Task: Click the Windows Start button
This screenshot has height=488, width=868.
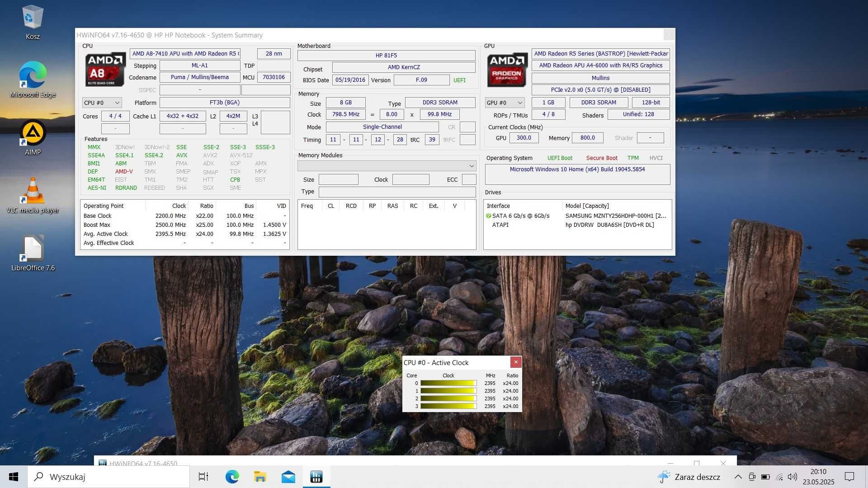Action: pyautogui.click(x=14, y=477)
